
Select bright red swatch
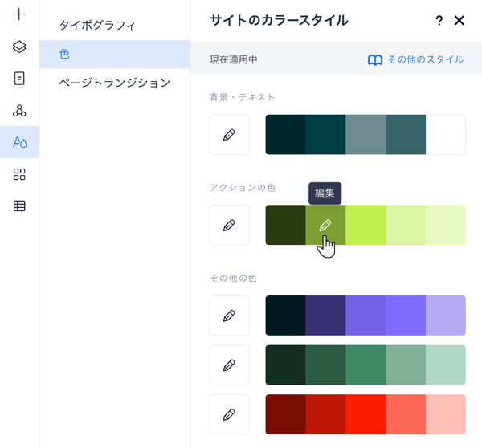click(x=366, y=414)
